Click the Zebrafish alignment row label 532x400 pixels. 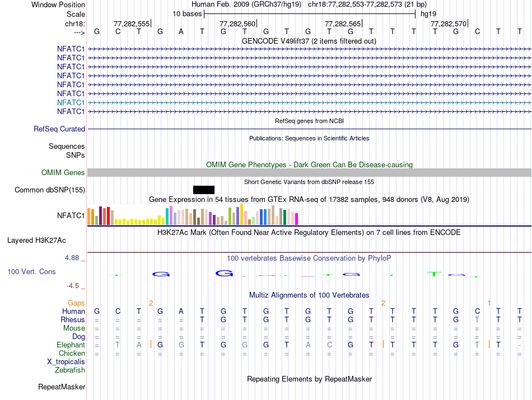[70, 370]
